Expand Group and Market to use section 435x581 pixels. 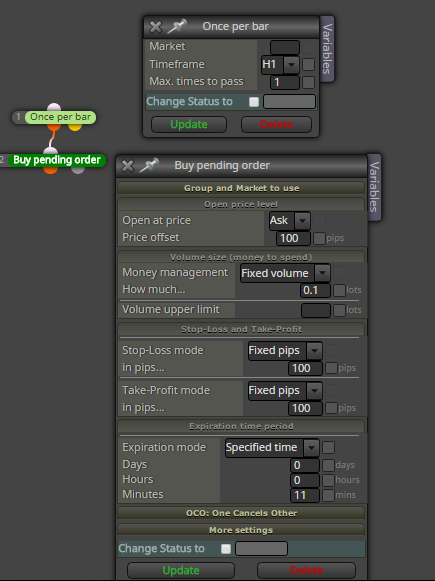click(x=241, y=188)
